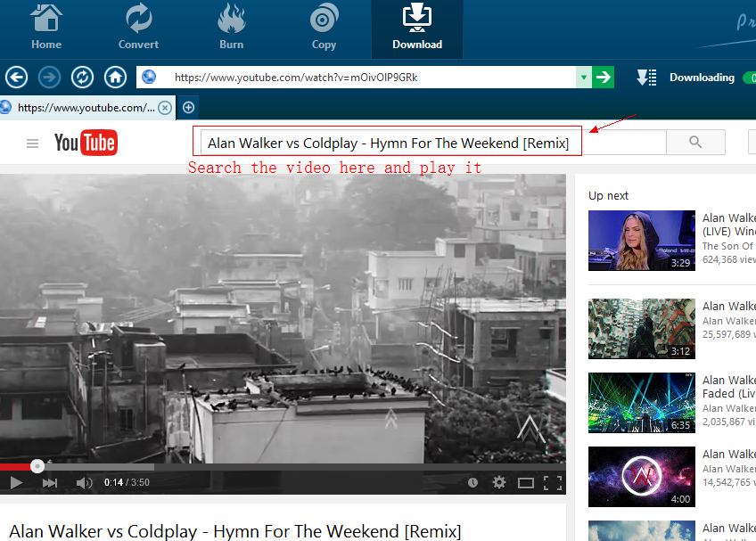The height and width of the screenshot is (541, 756).
Task: Open the Faded (Live) video title link
Action: click(729, 387)
